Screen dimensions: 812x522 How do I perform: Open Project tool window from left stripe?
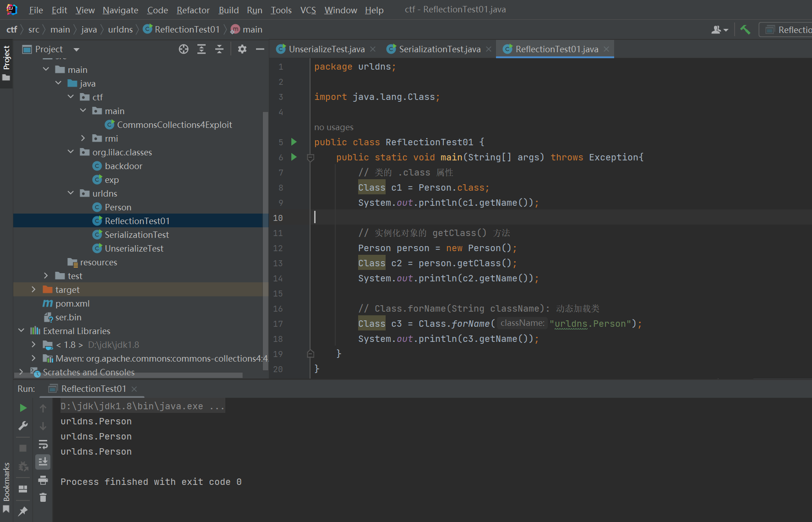coord(6,63)
